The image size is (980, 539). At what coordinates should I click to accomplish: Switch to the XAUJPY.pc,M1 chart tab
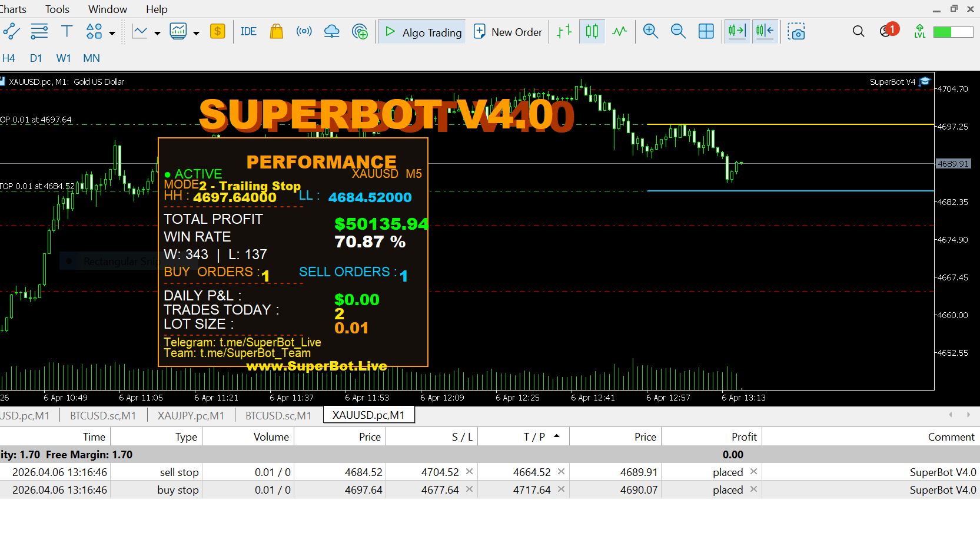191,416
